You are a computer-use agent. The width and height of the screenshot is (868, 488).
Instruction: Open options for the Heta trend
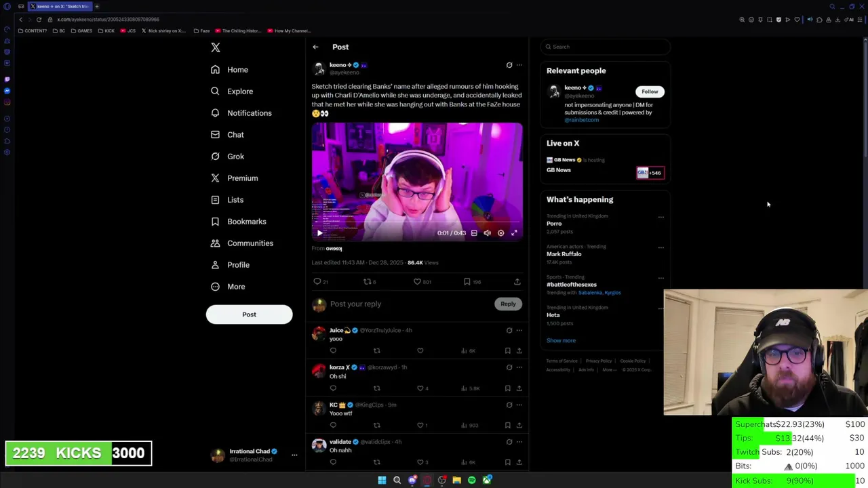[661, 308]
